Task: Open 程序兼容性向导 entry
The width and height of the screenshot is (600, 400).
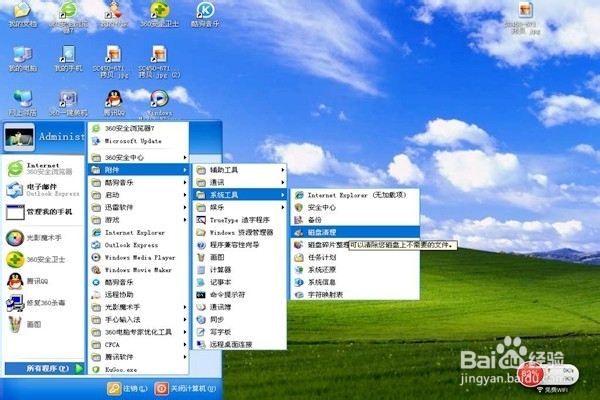Action: pyautogui.click(x=240, y=245)
